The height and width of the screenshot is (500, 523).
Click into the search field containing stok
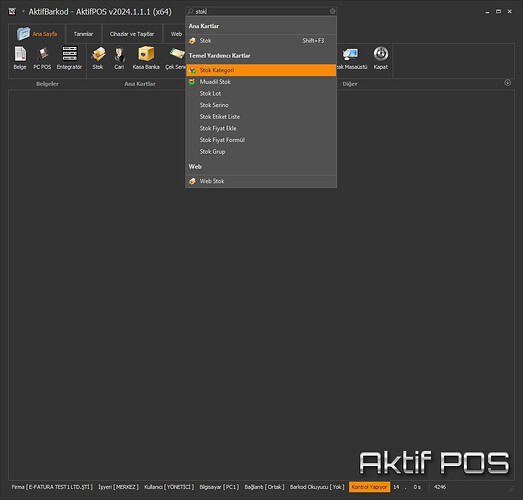(261, 11)
